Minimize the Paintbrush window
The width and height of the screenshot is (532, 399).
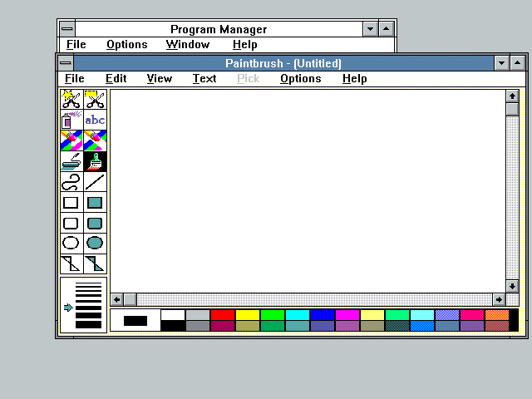(501, 63)
